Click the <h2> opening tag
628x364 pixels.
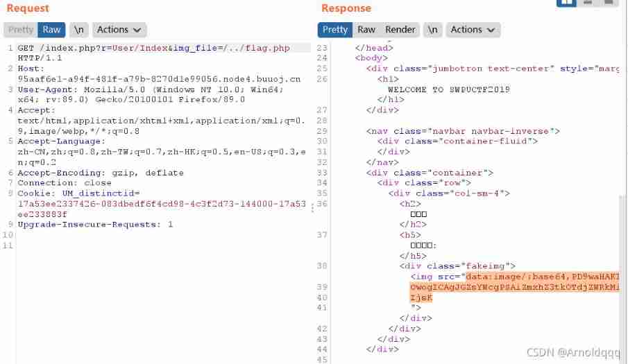click(x=409, y=204)
